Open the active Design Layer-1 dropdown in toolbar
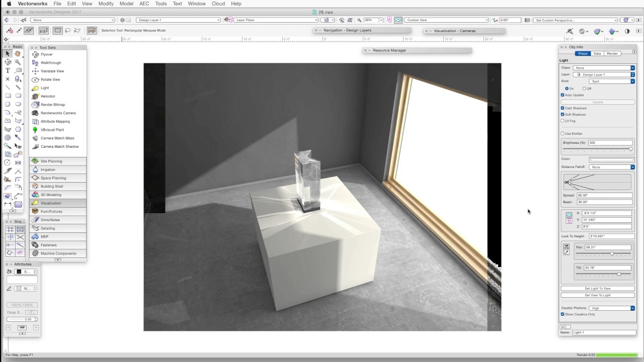This screenshot has width=644, height=362. (x=178, y=20)
